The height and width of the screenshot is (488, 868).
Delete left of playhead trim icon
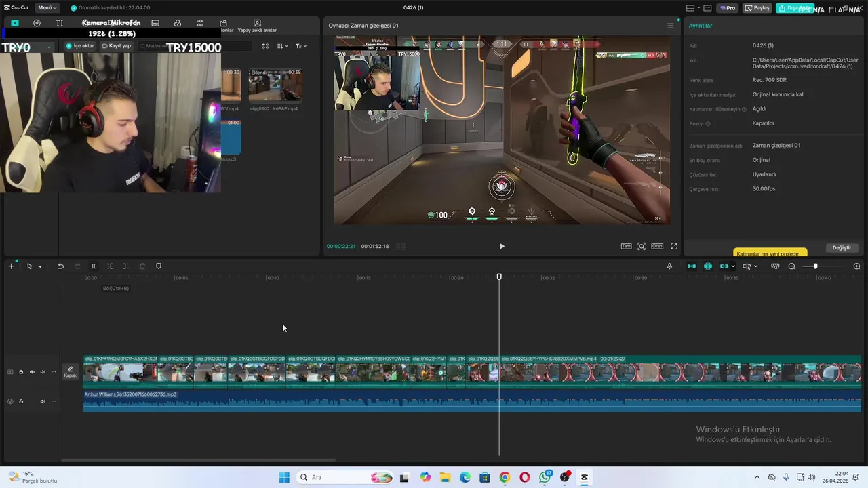110,266
